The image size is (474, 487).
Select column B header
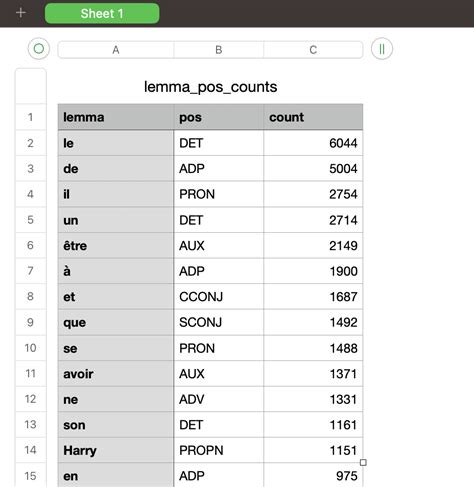pos(219,50)
